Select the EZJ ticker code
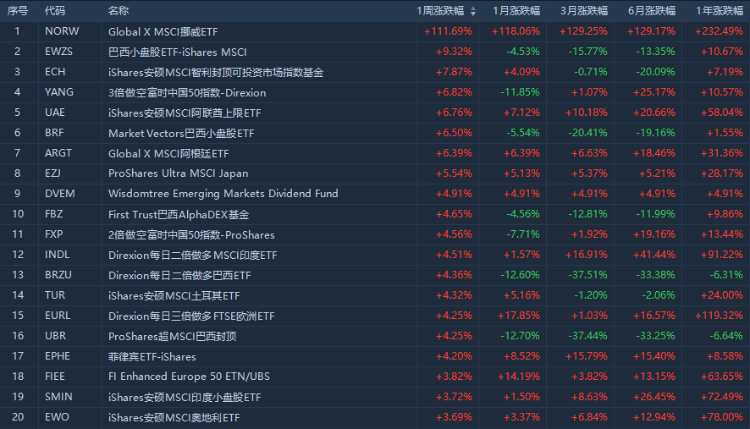750x429 pixels. tap(53, 174)
